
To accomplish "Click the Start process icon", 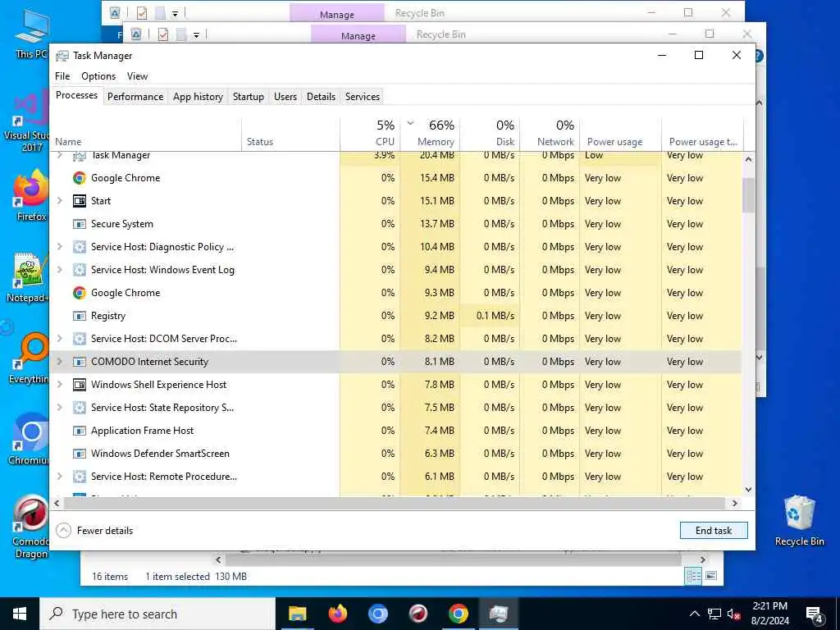I will click(80, 201).
